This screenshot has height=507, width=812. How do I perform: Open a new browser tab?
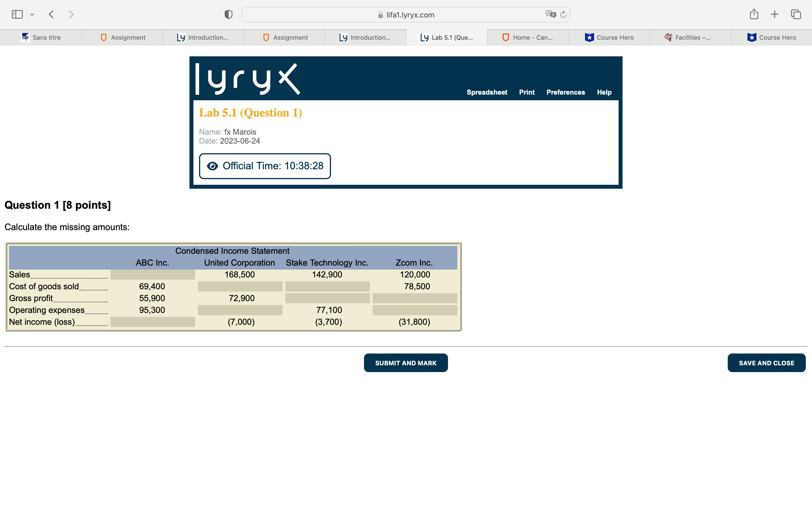coord(775,14)
